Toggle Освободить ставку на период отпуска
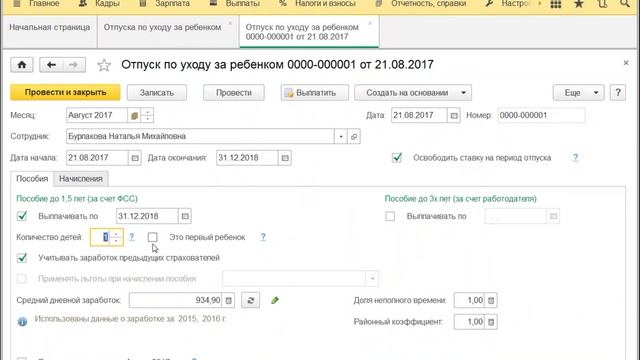The height and width of the screenshot is (360, 640). 397,158
